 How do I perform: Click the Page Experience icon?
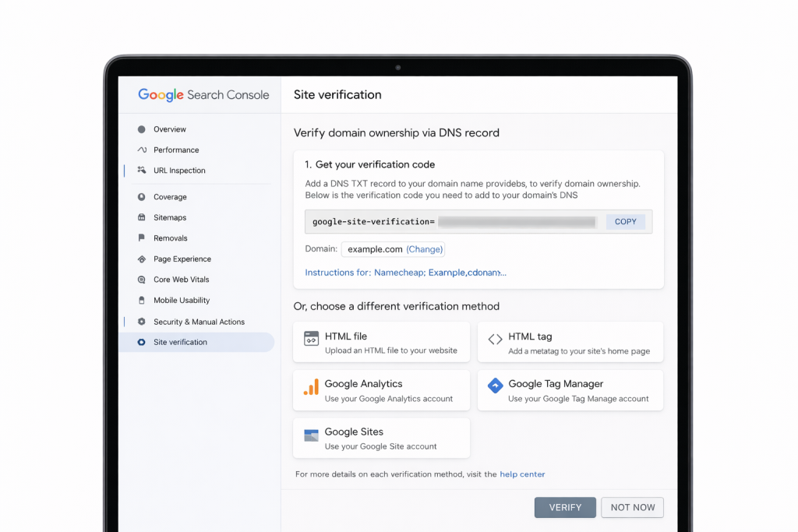[142, 259]
